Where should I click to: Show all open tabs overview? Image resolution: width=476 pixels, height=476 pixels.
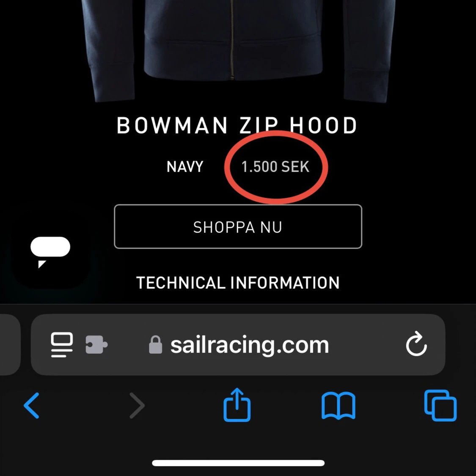click(440, 406)
